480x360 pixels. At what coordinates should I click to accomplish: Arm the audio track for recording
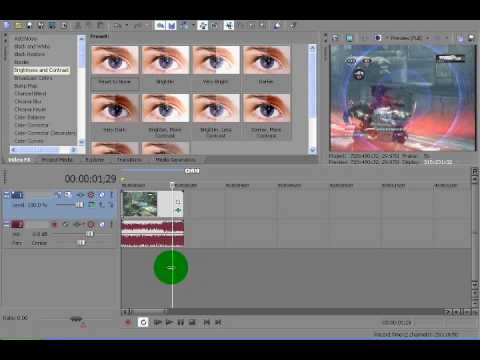click(55, 224)
